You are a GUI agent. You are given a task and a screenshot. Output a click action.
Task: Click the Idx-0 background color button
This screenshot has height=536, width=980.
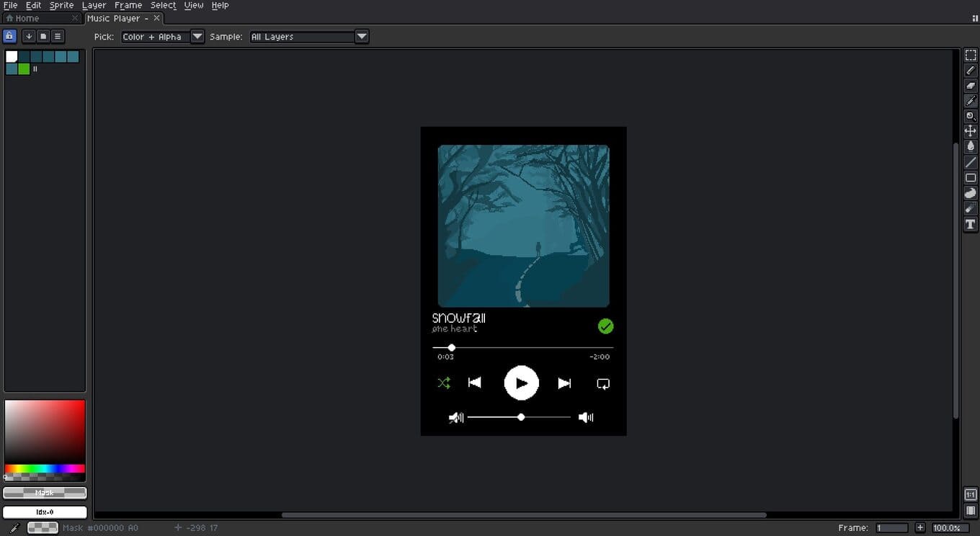click(x=45, y=512)
